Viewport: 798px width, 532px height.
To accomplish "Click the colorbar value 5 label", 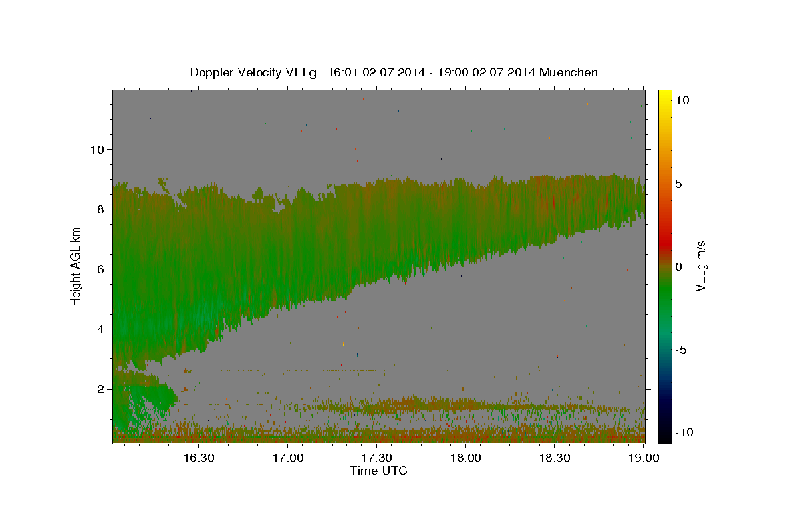I will (679, 184).
